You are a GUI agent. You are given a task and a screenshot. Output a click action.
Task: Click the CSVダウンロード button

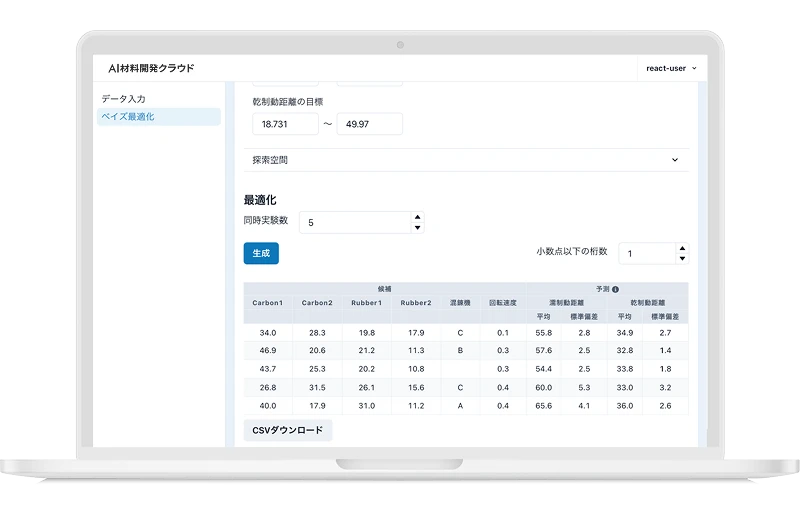click(288, 431)
